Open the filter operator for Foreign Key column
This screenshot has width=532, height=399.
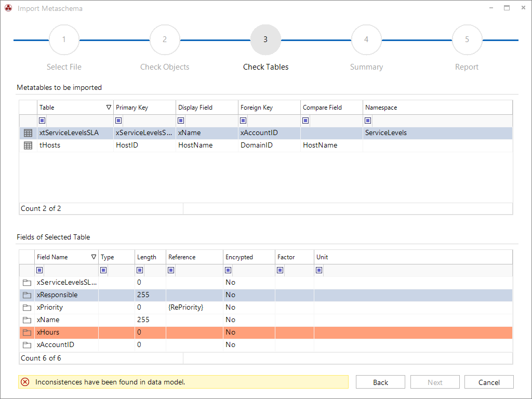[243, 121]
